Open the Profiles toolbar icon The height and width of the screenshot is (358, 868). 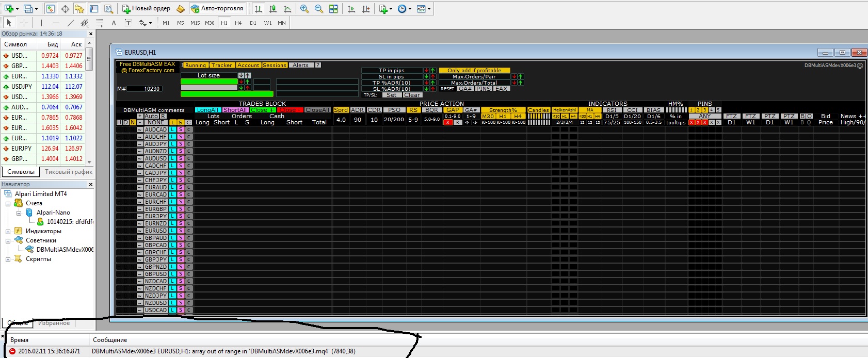point(28,8)
